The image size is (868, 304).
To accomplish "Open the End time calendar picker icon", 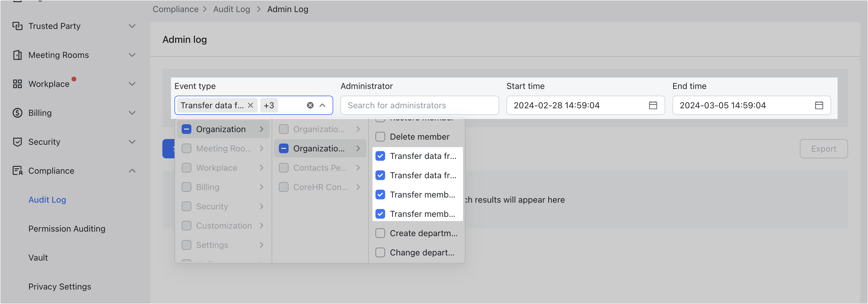I will point(819,105).
